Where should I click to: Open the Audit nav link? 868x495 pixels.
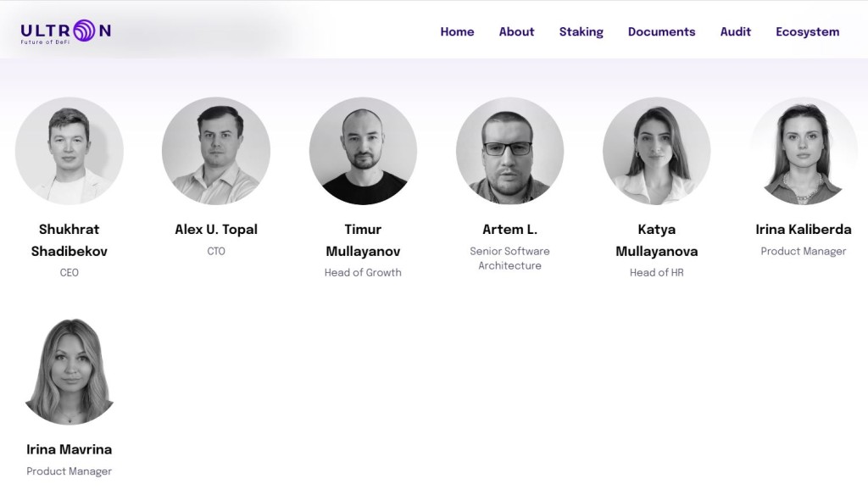(x=735, y=32)
